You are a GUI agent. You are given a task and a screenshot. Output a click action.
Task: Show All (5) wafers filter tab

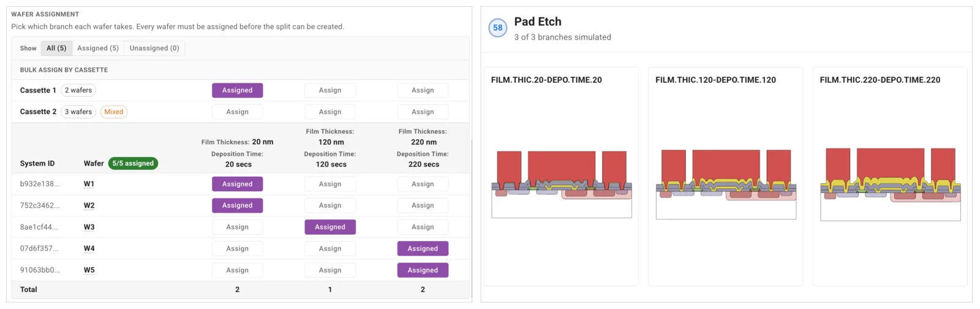56,48
